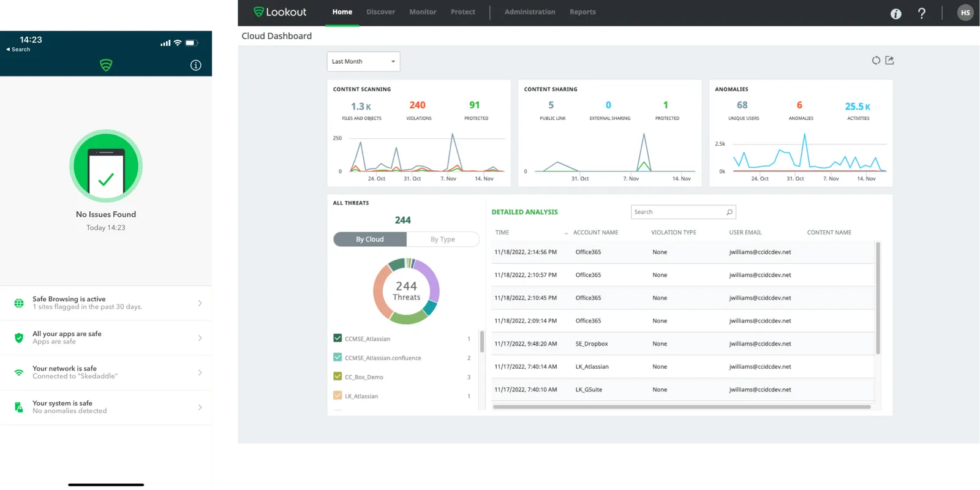Viewport: 980px width, 490px height.
Task: Click the Lookout logo
Action: pyautogui.click(x=280, y=12)
